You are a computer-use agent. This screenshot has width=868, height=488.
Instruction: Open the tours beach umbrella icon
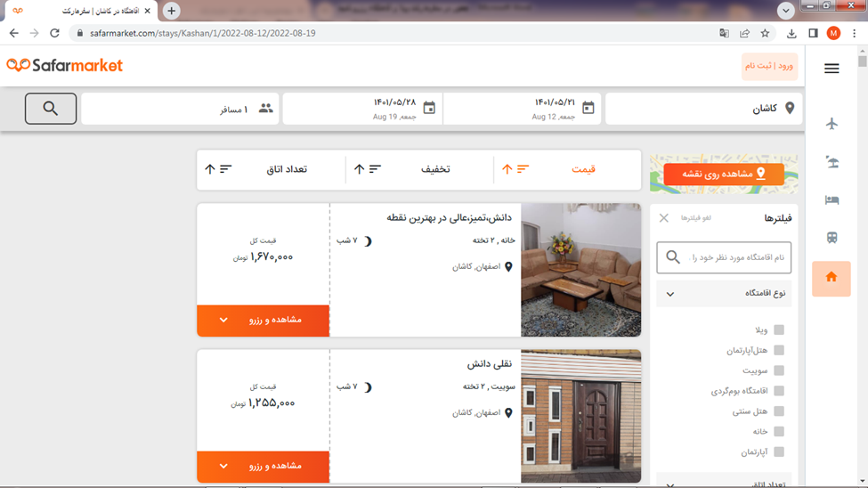(x=831, y=162)
